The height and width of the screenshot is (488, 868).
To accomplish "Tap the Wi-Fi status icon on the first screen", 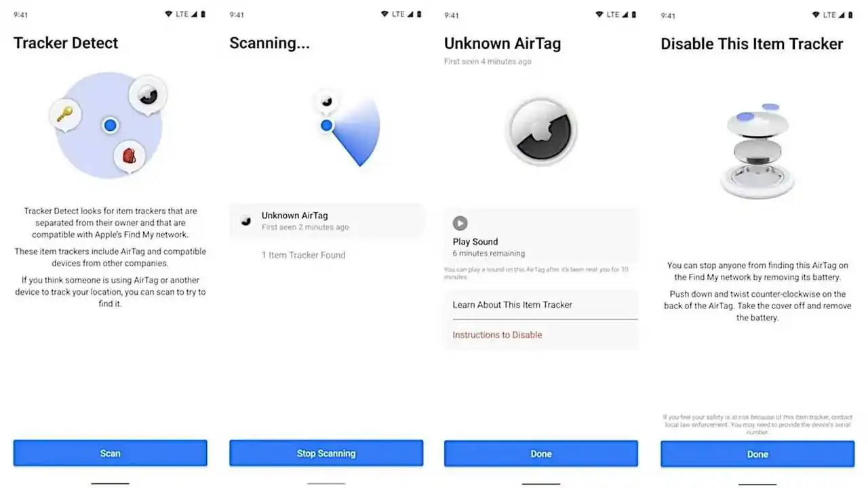I will 169,14.
